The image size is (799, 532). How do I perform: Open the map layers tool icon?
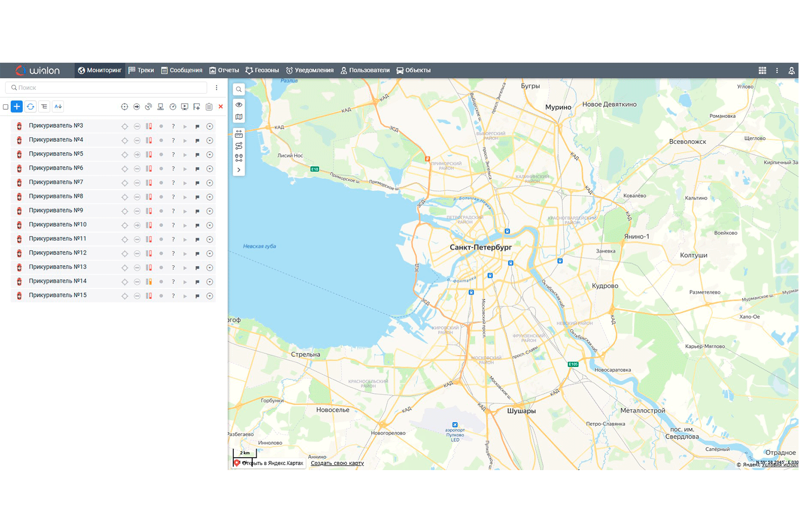[239, 117]
